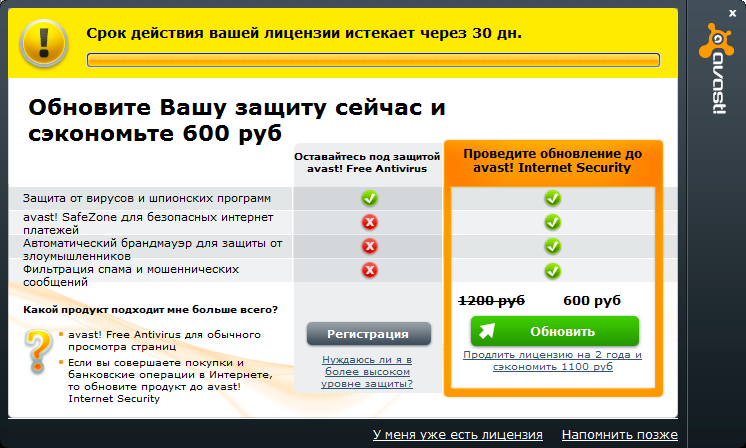Click Internet Security checkmark for SafeZone row
746x448 pixels.
tap(552, 222)
